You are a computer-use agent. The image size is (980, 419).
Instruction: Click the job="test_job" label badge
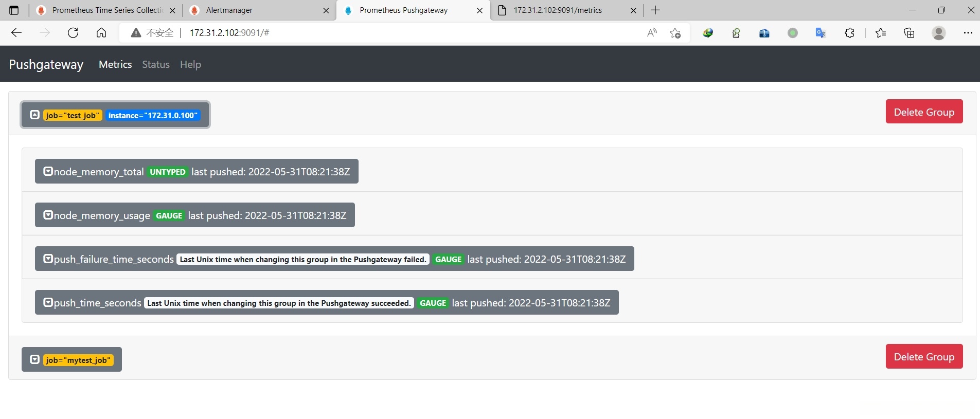[x=73, y=115]
